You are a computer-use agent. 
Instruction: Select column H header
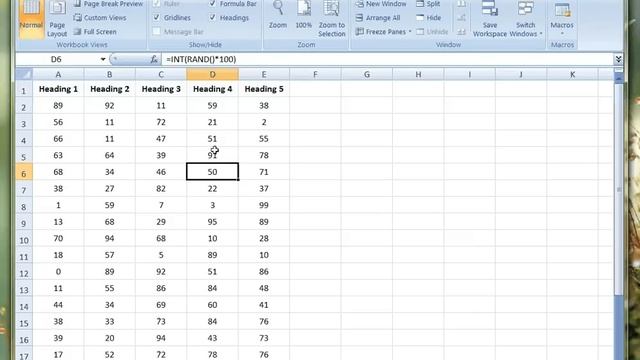(x=418, y=74)
